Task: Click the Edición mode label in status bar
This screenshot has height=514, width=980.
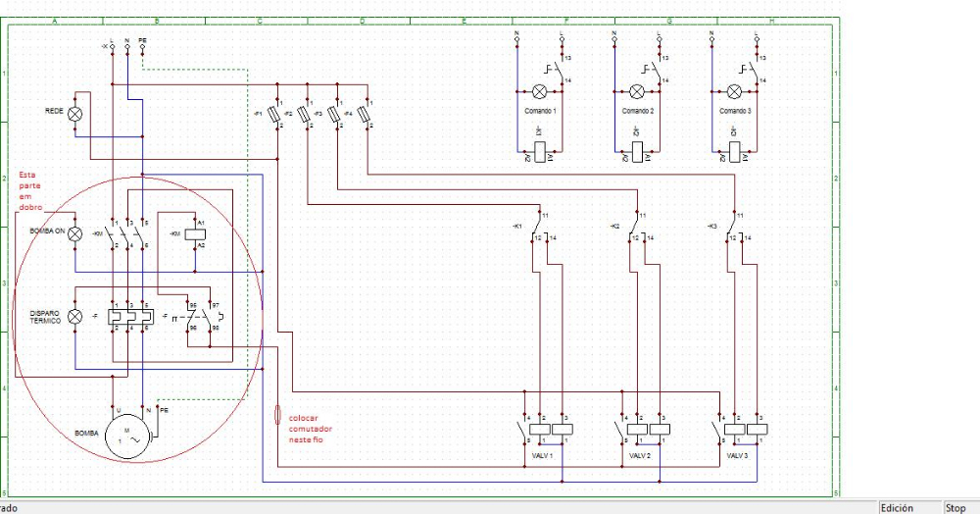Action: click(896, 507)
